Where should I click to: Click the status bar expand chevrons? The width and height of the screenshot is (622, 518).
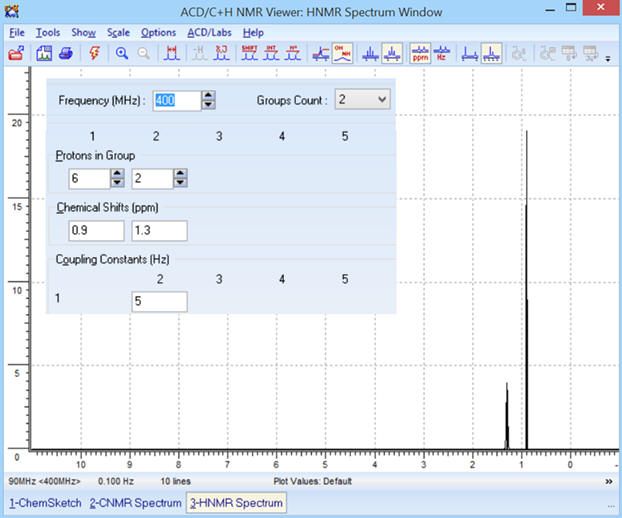click(x=609, y=482)
